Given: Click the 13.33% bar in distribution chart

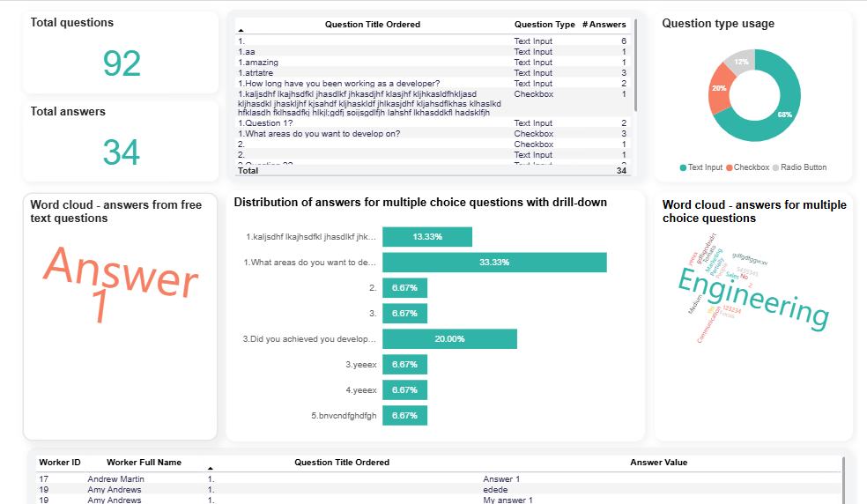Looking at the screenshot, I should (x=427, y=237).
